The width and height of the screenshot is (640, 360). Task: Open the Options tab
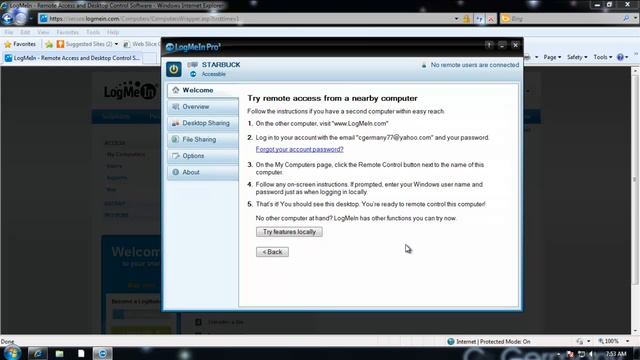(x=203, y=156)
